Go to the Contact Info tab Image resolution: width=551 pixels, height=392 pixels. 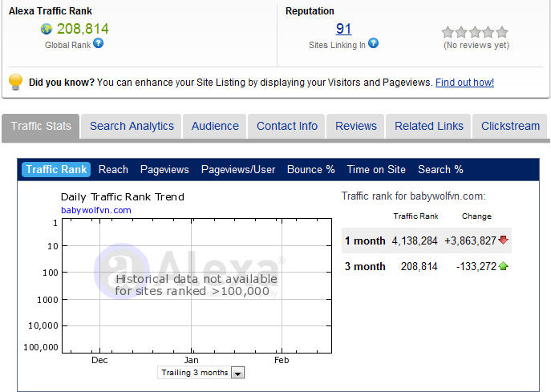(287, 126)
